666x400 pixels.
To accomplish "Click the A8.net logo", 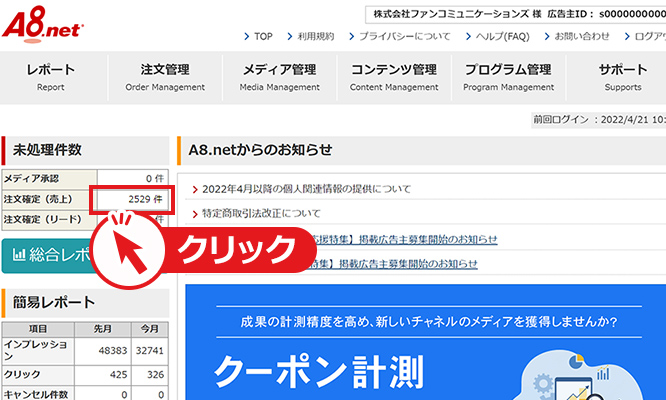I will 42,24.
